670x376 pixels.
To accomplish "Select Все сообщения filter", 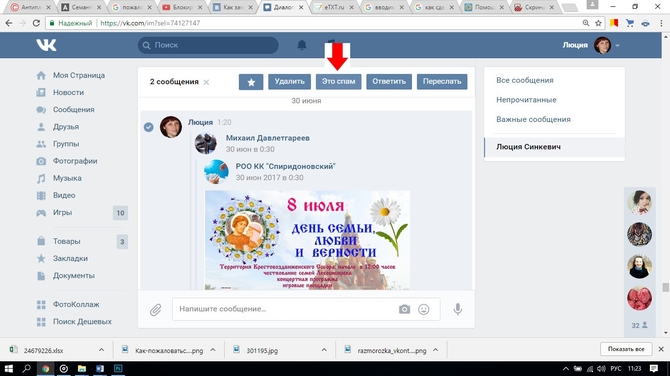I will (x=525, y=80).
